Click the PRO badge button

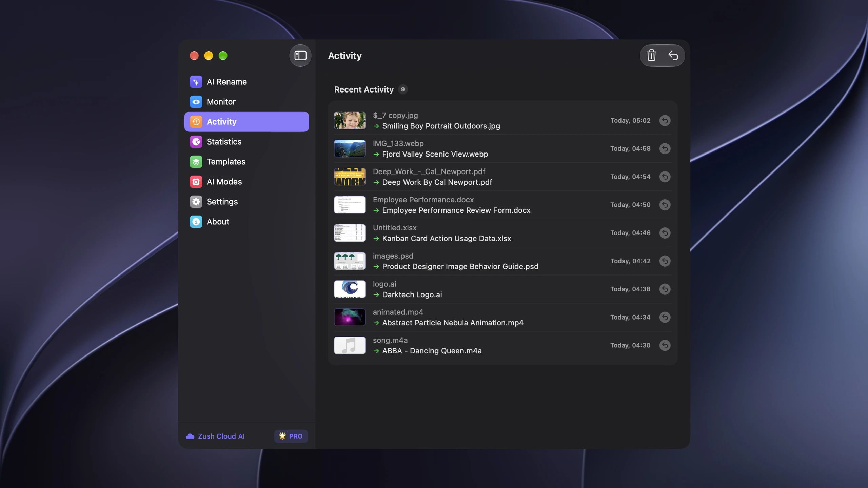[291, 436]
